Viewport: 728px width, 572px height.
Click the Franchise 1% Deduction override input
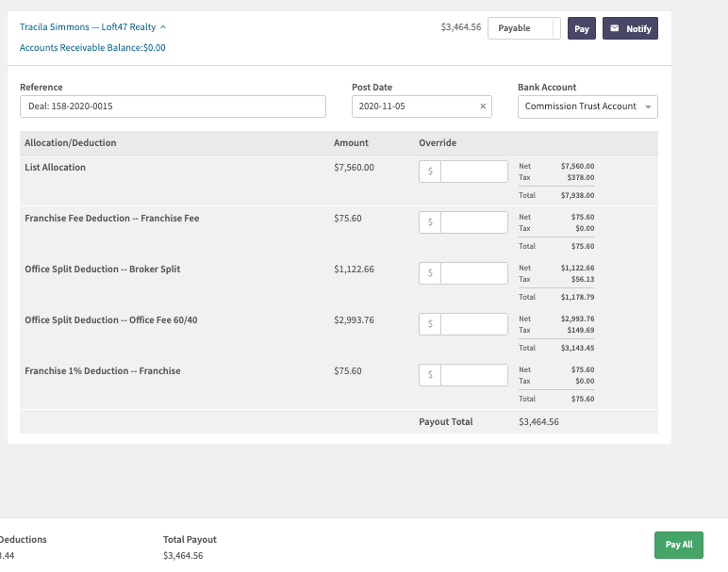(x=473, y=375)
